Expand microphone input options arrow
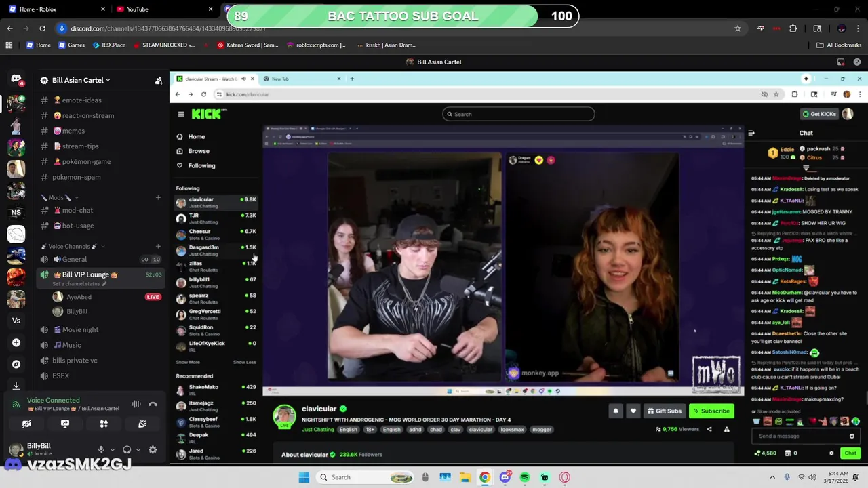Screen dimensions: 868x488 pos(112,449)
